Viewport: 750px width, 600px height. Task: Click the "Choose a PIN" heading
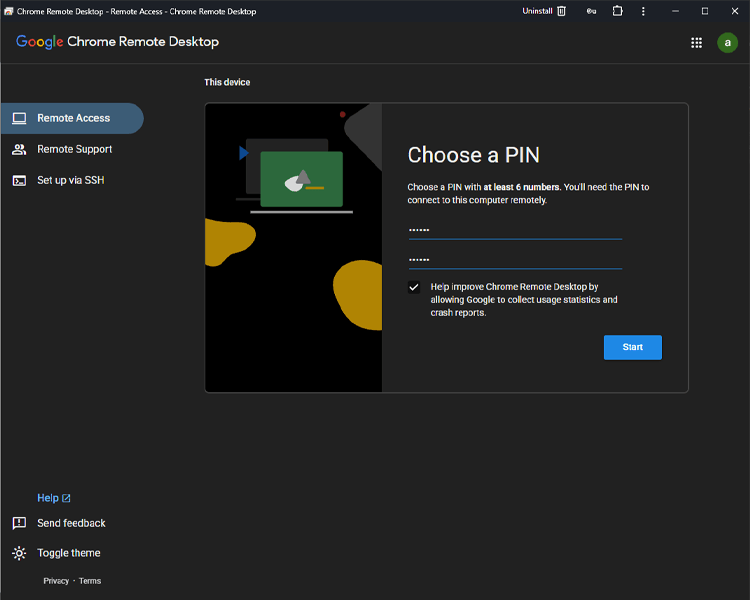(474, 155)
